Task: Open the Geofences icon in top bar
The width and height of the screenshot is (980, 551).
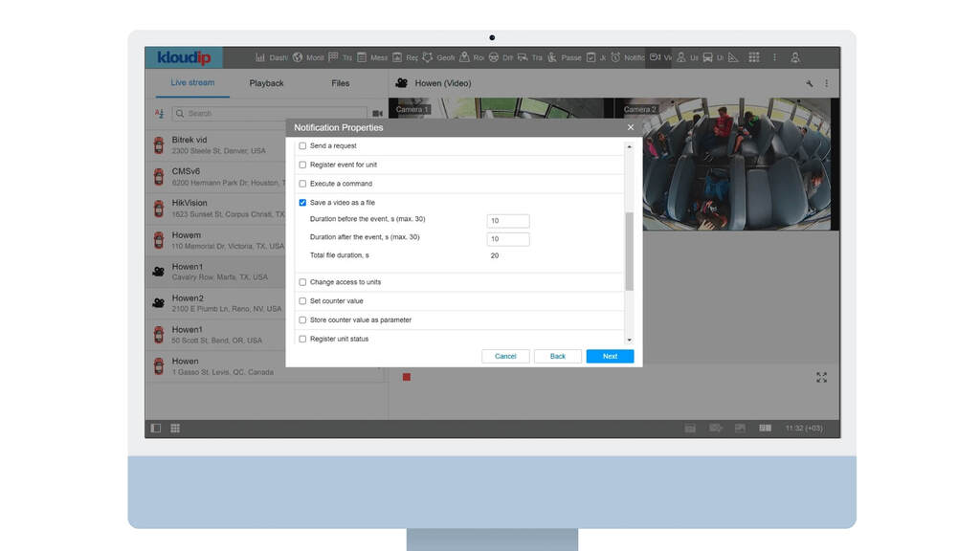Action: [x=428, y=57]
